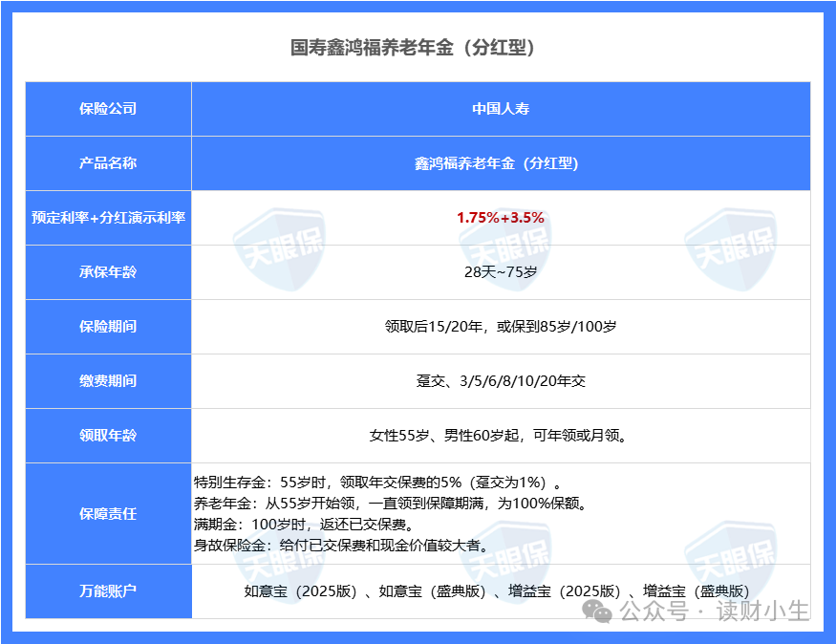This screenshot has width=836, height=644.
Task: Click the 28天~75岁 age range value
Action: (501, 272)
